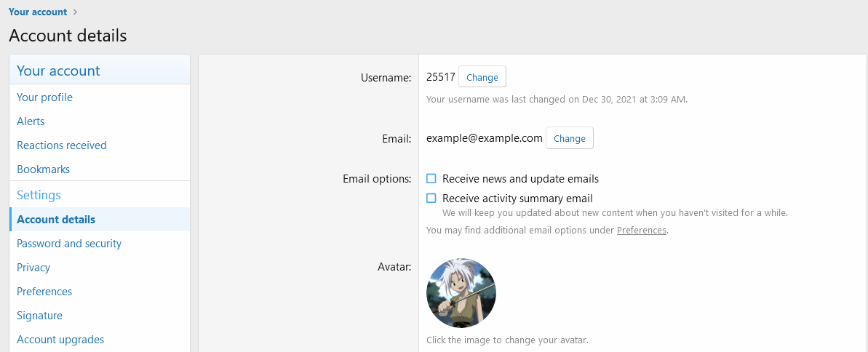The image size is (868, 352).
Task: Toggle Receive activity summary email checkbox
Action: click(431, 199)
